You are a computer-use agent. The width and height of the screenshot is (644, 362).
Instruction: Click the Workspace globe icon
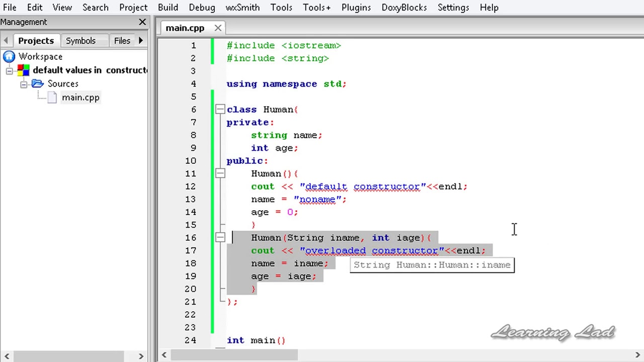(9, 57)
